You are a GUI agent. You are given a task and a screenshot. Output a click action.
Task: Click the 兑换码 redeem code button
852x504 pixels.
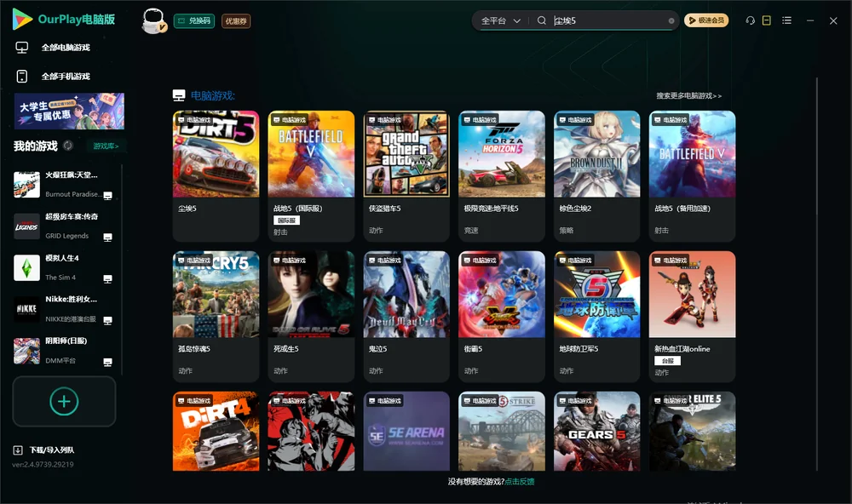(194, 21)
